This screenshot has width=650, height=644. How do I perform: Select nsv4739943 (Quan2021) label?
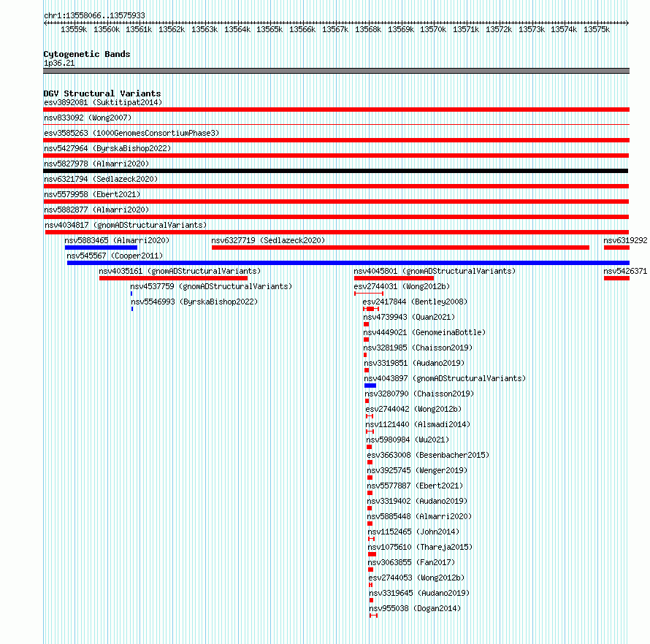pos(409,317)
